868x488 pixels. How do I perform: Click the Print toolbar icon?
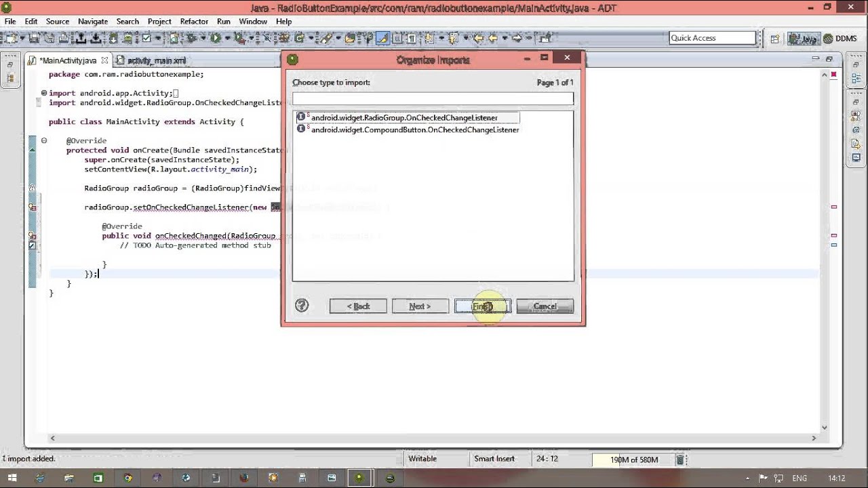tap(64, 39)
